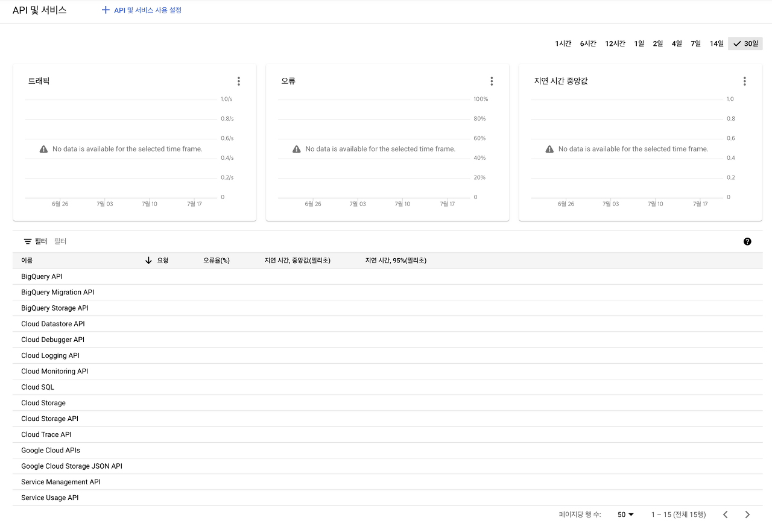Open the Service Management API row
This screenshot has height=532, width=772.
pos(387,482)
